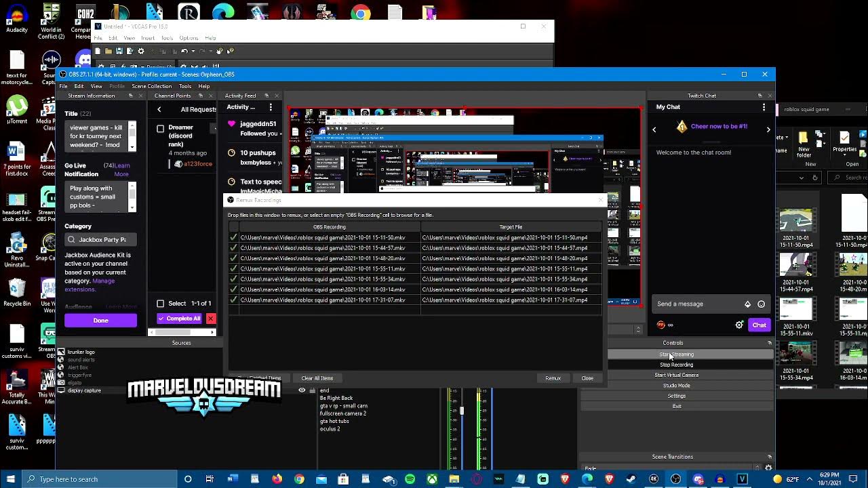868x488 pixels.
Task: Open Spotify from the taskbar
Action: (x=410, y=479)
